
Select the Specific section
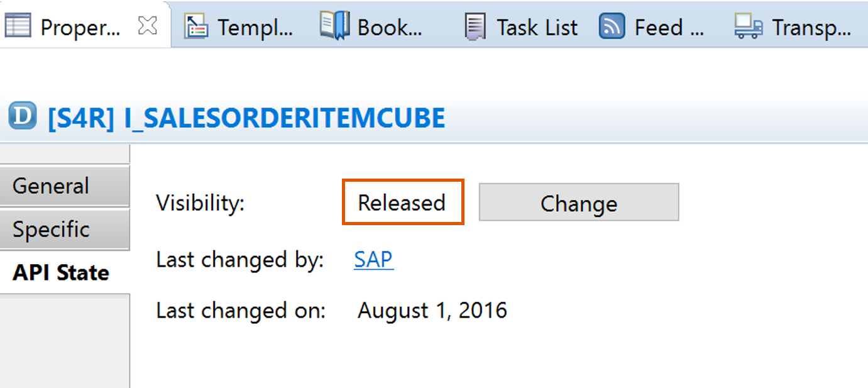(x=51, y=229)
